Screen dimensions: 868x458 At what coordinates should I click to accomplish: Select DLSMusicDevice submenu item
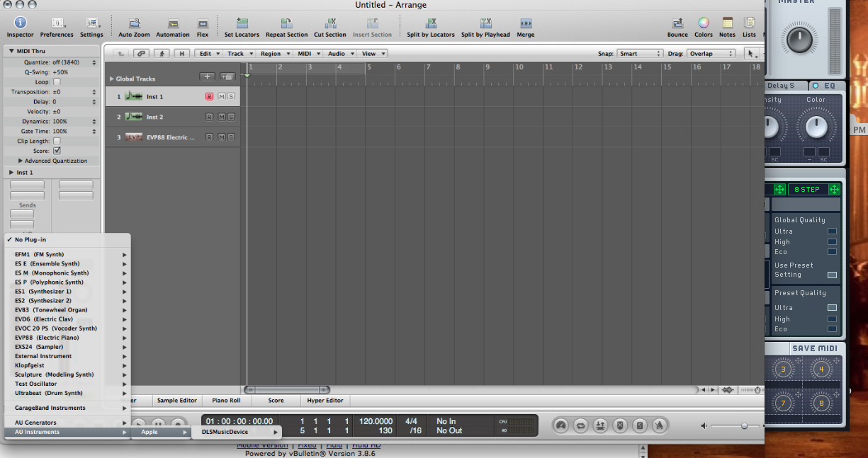[x=237, y=432]
